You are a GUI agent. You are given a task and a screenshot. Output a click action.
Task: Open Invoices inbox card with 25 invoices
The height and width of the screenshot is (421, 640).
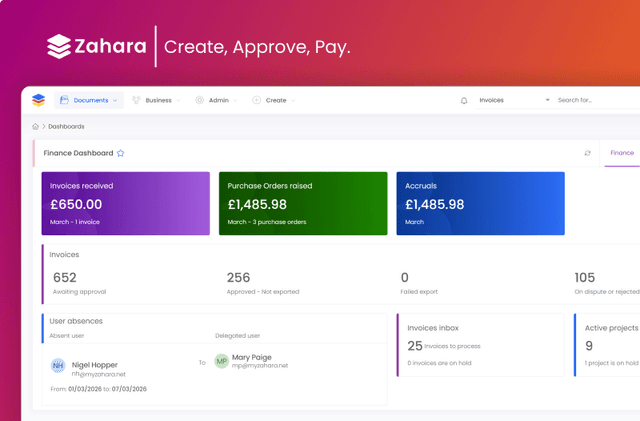(x=481, y=345)
